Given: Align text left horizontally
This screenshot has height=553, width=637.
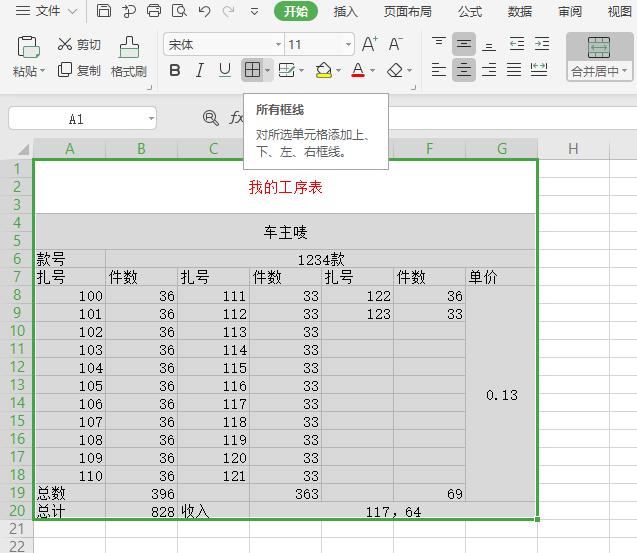Looking at the screenshot, I should coord(439,70).
